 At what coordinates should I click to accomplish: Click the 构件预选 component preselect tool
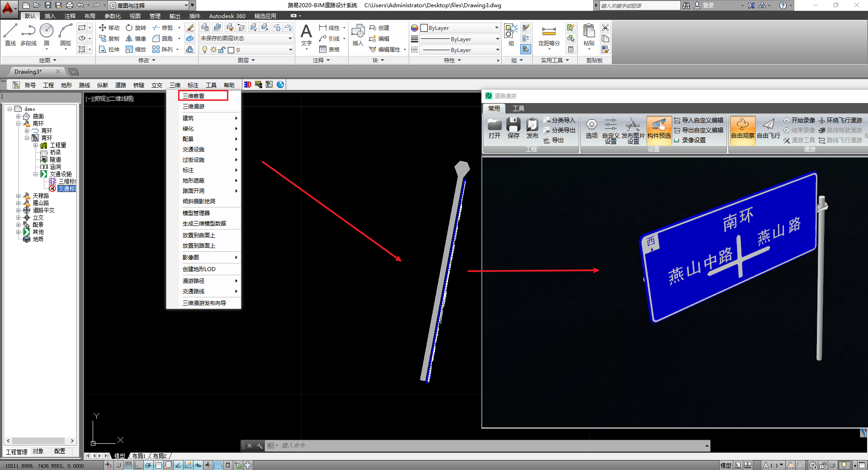point(659,128)
